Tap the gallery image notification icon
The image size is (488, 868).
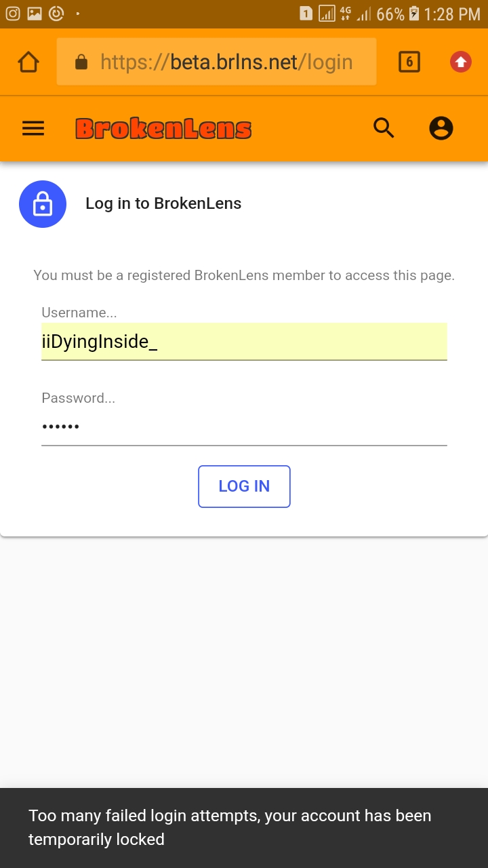coord(35,13)
